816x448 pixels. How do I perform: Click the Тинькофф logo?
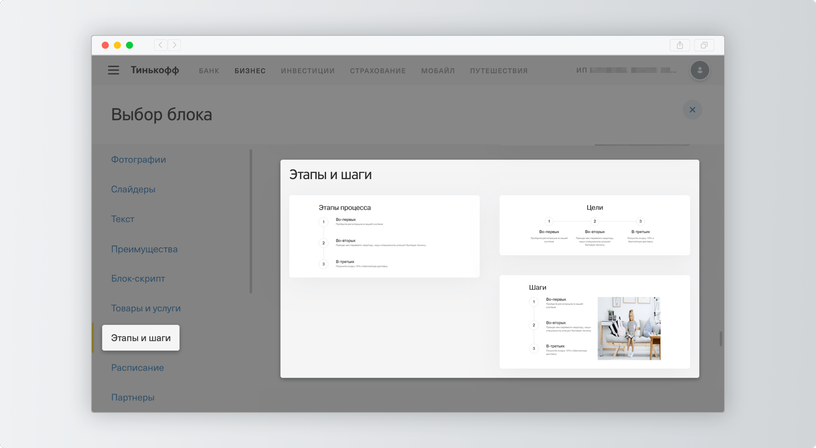(155, 70)
